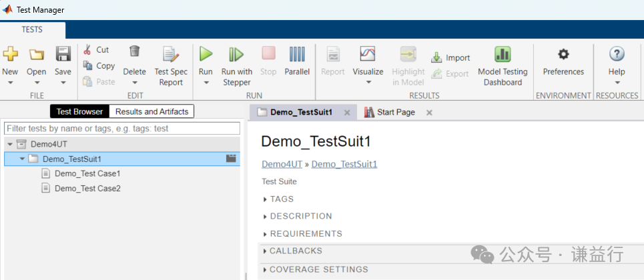Switch to the Test Browser view

(79, 111)
